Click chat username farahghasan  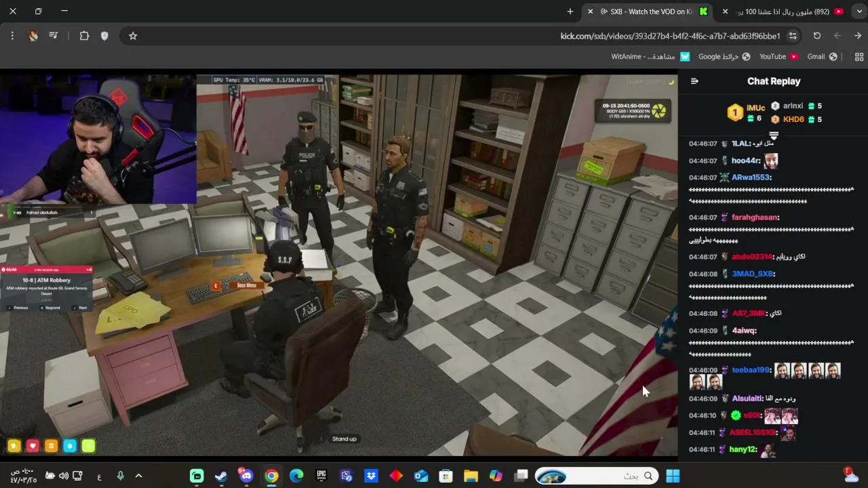755,217
